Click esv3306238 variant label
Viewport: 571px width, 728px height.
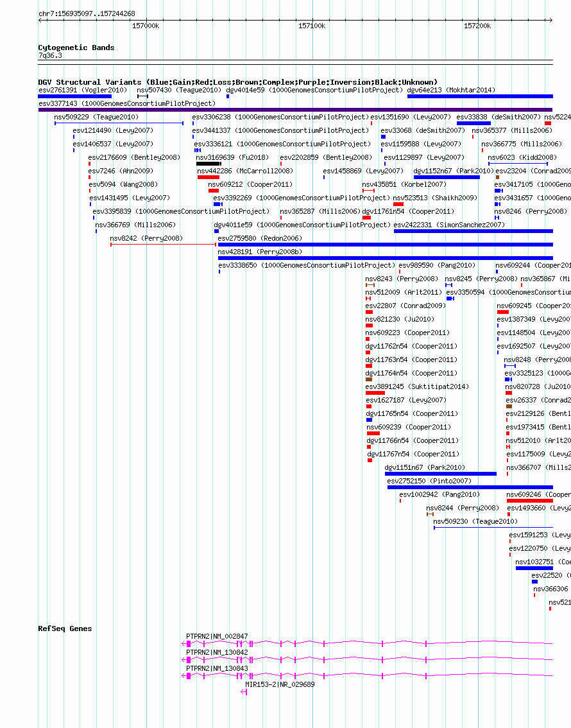coord(280,117)
